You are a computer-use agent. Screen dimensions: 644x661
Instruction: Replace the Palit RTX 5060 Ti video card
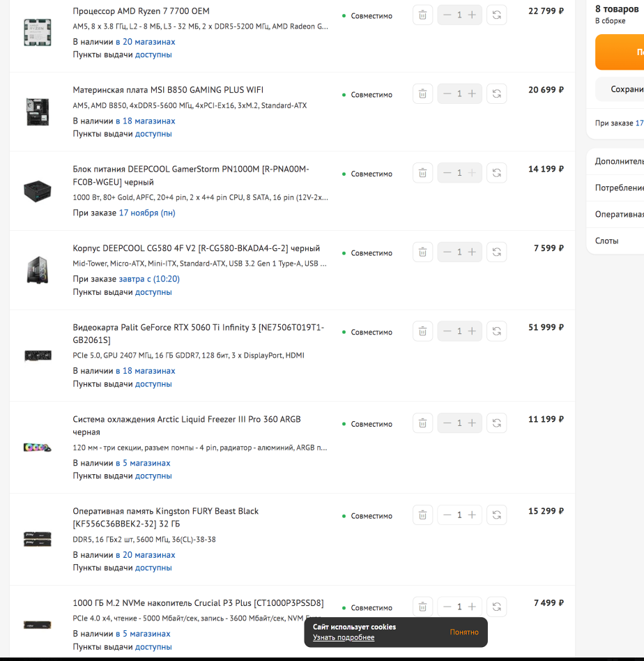pos(496,331)
